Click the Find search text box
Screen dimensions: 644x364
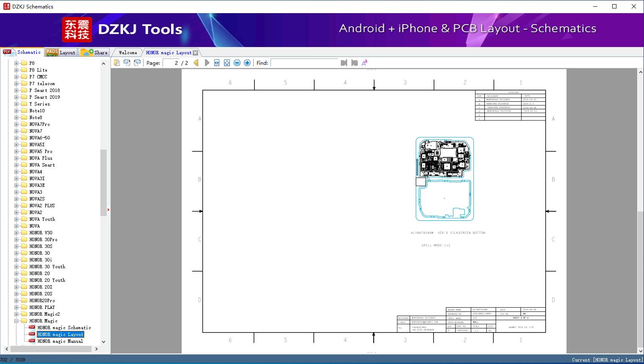point(305,63)
